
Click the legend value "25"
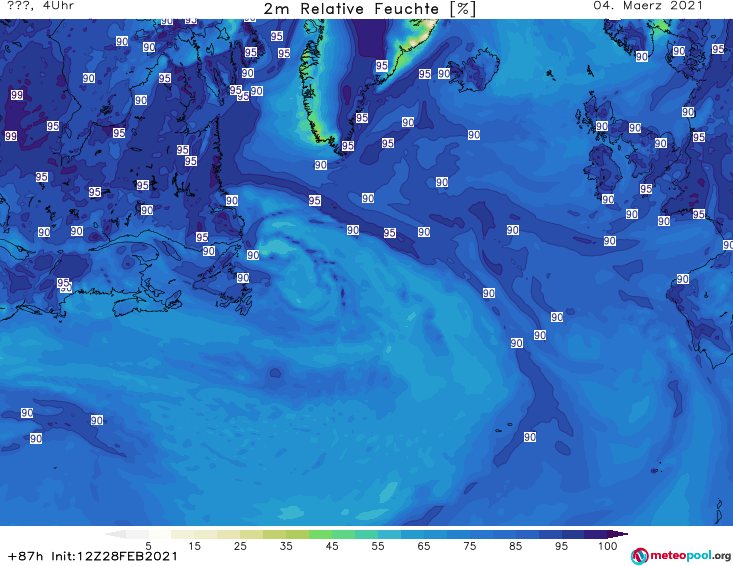click(x=240, y=546)
